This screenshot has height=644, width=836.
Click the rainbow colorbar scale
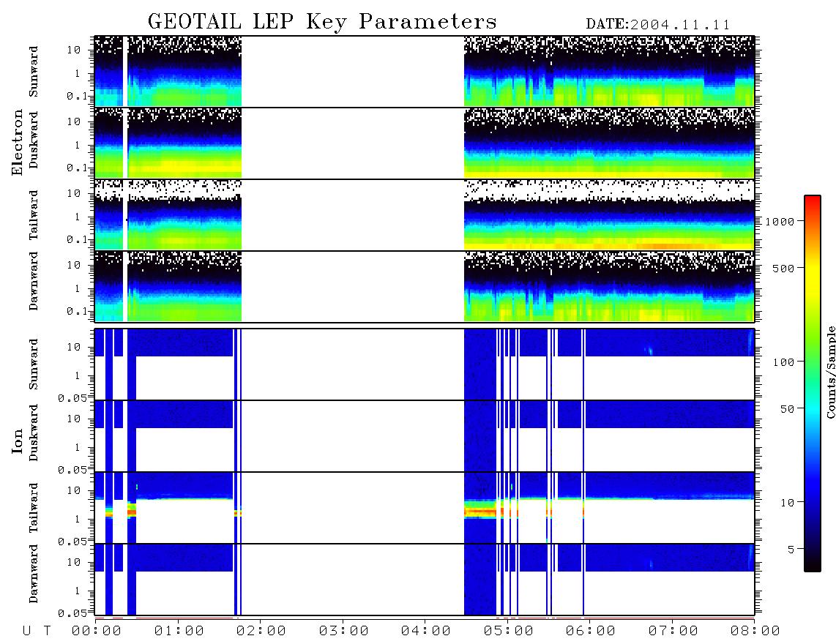pyautogui.click(x=812, y=383)
